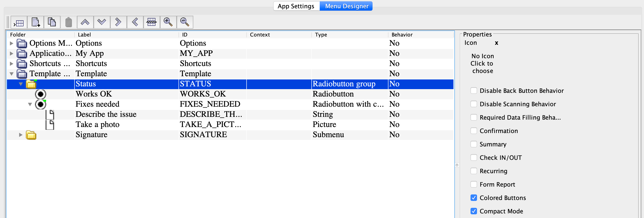Viewport: 644px width, 218px height.
Task: Collapse the Template folder tree node
Action: click(x=12, y=74)
